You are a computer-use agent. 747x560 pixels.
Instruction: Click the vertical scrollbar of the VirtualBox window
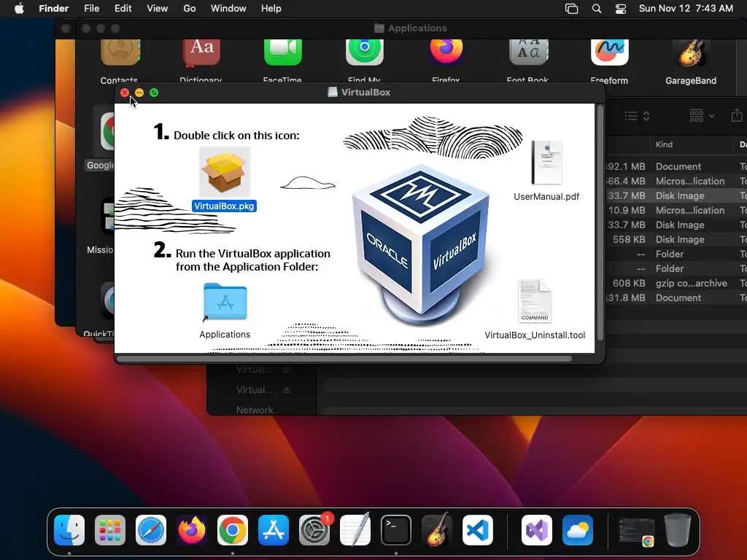pos(600,222)
